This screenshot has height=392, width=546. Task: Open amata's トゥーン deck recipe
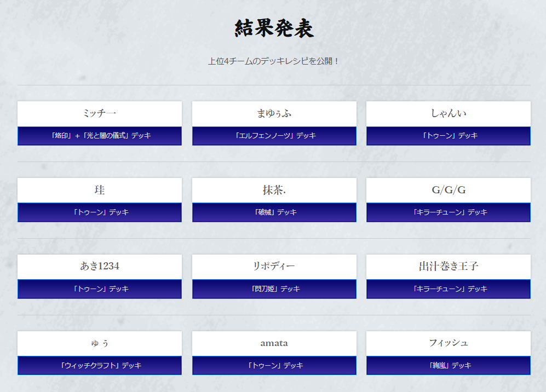[x=274, y=366]
